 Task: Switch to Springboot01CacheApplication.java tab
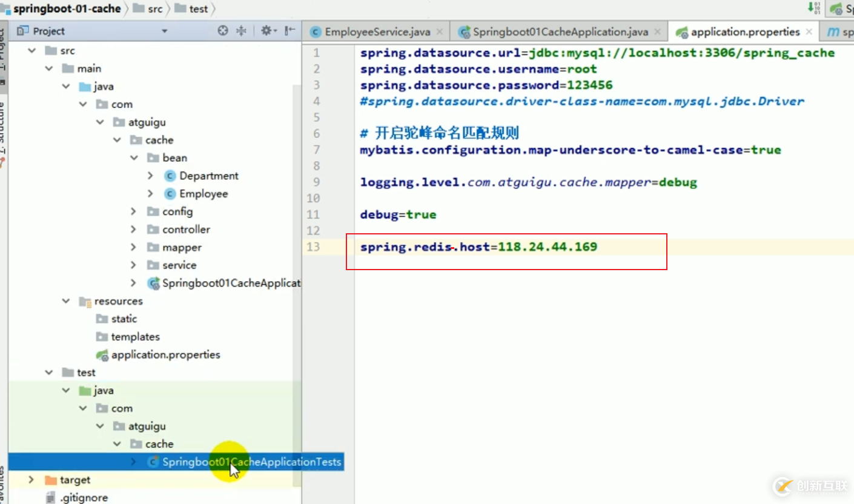point(560,32)
